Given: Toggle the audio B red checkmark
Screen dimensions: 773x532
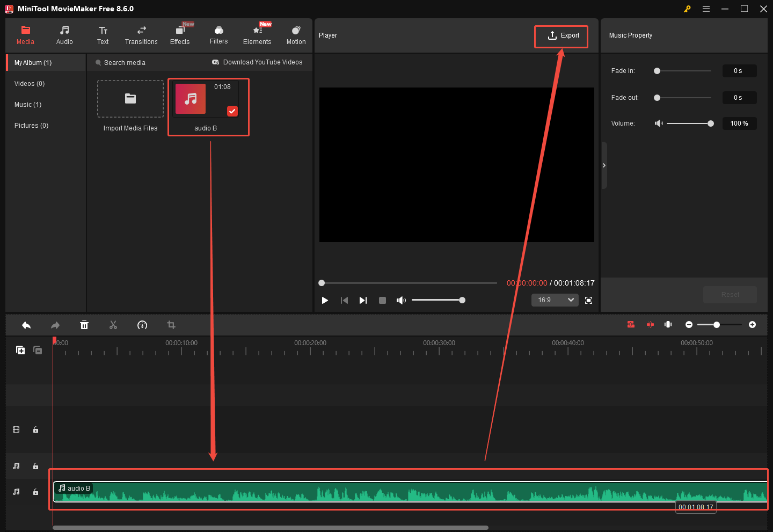Looking at the screenshot, I should 232,111.
